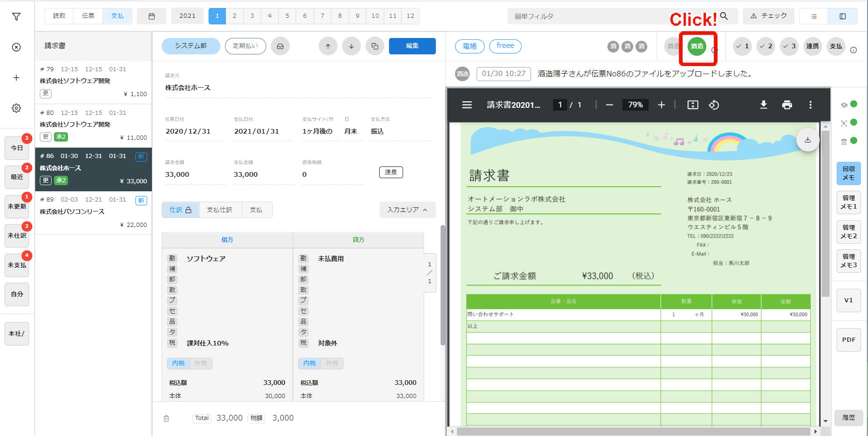Select slip #89 株式会社パソコンリース
This screenshot has width=868, height=436.
[93, 212]
